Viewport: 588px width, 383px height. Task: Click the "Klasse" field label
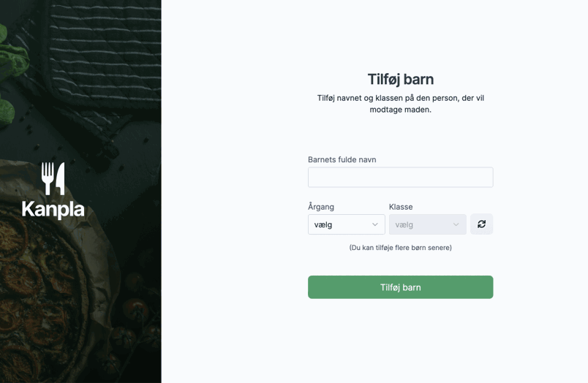[x=401, y=207]
